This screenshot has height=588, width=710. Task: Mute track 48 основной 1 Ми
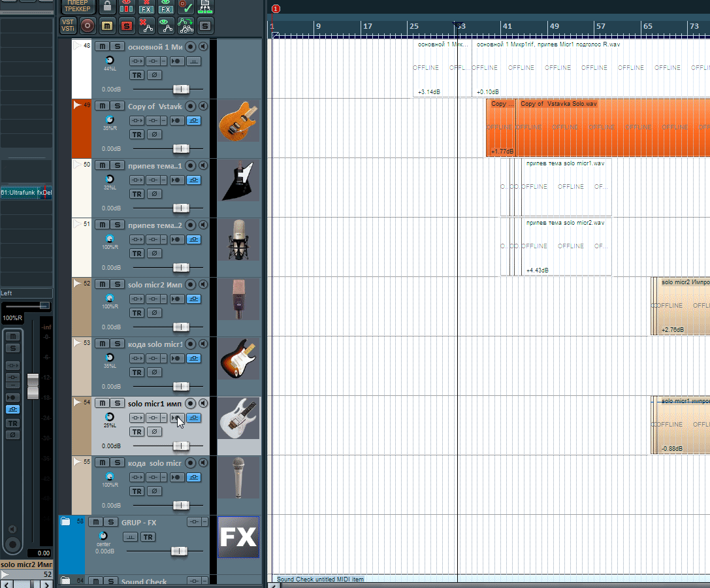[103, 46]
